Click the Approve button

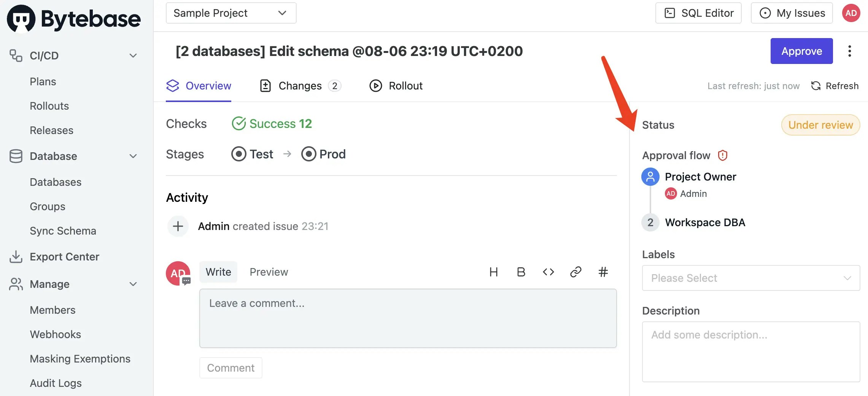coord(801,51)
